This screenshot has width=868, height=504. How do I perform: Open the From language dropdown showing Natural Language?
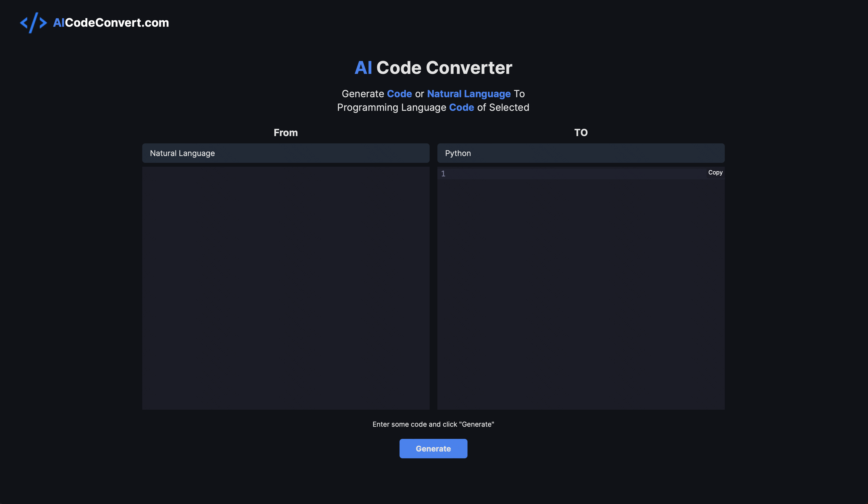285,153
